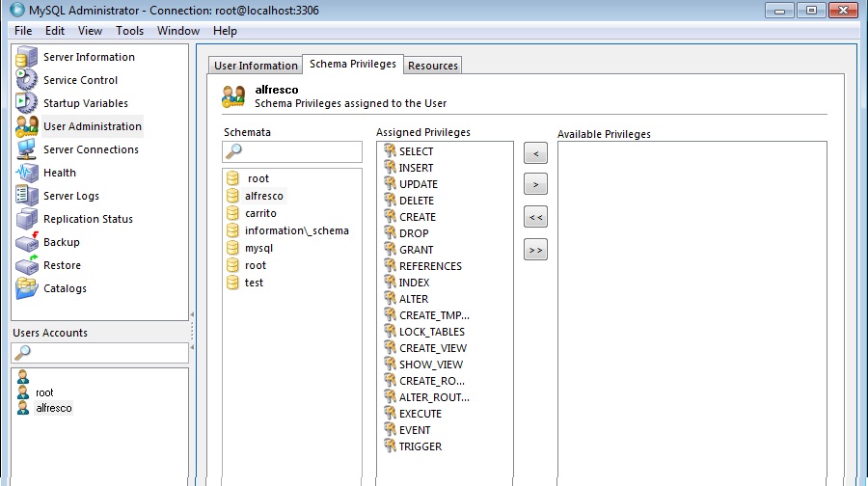Click the Health monitor icon
The image size is (868, 486).
click(x=26, y=173)
